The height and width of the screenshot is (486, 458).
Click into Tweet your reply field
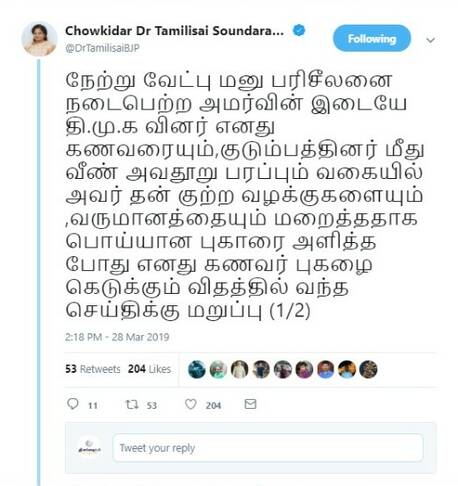[268, 448]
